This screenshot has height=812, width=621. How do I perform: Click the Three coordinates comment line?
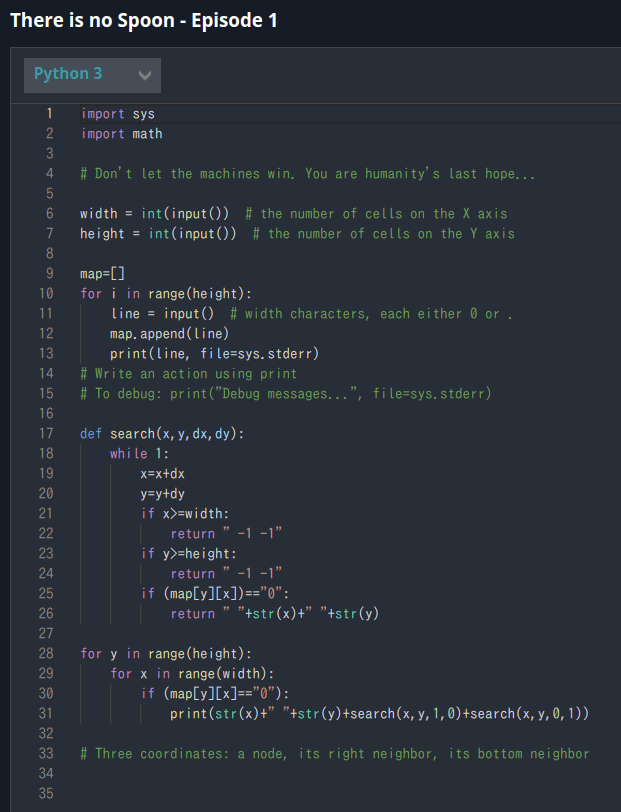[335, 753]
